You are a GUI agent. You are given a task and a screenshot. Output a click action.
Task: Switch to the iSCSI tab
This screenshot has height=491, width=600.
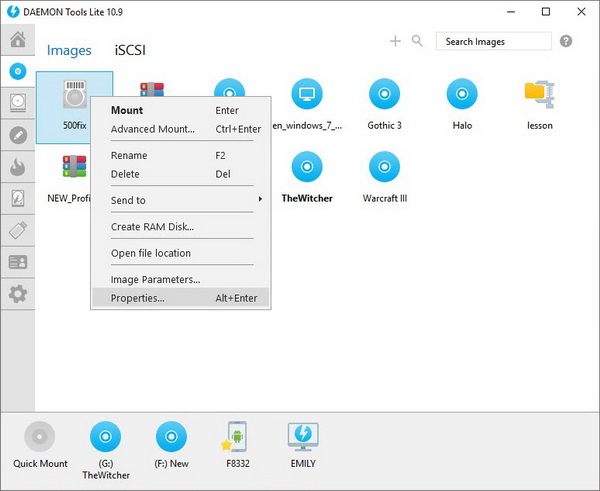[x=130, y=50]
